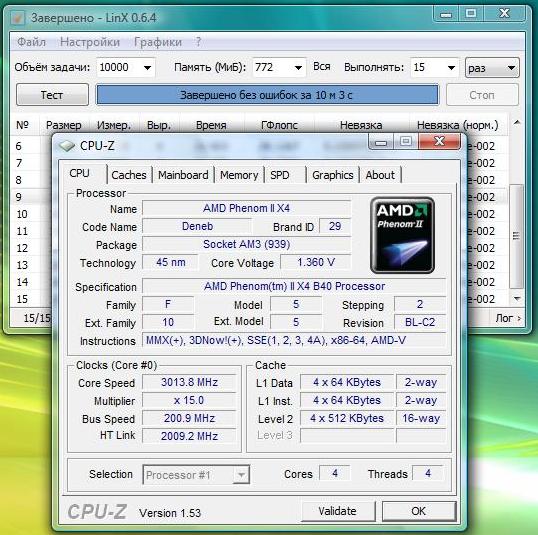The image size is (538, 535).
Task: Click the 45 nm technology value
Action: coord(171,263)
